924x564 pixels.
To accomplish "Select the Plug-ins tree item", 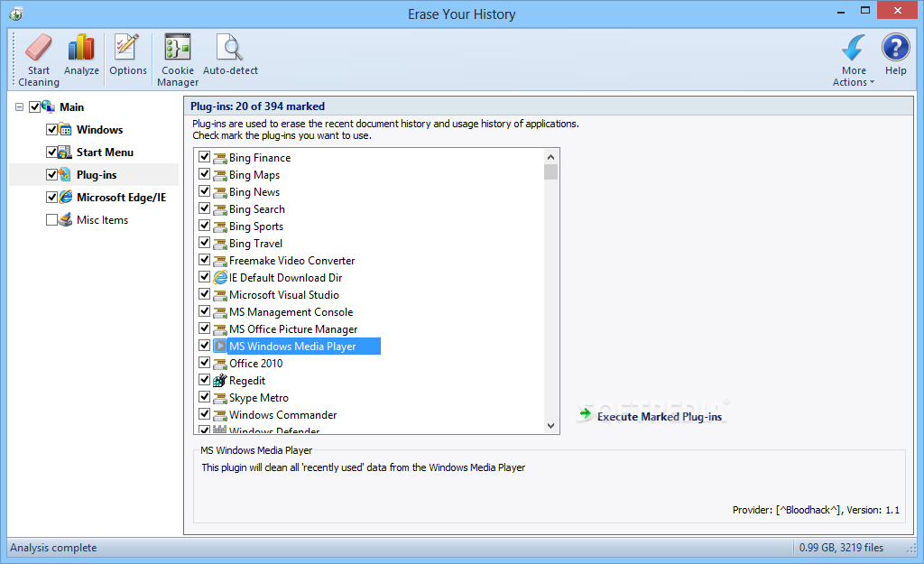I will pyautogui.click(x=97, y=174).
